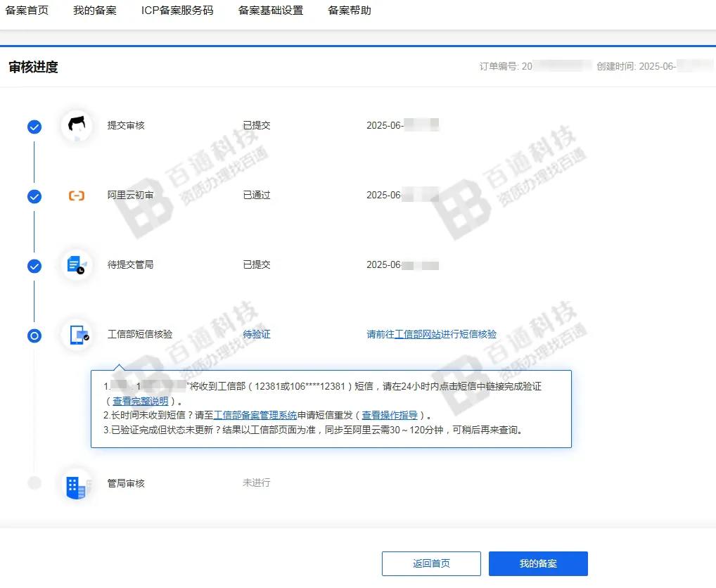Click grey pending dot beside 管局审核
The height and width of the screenshot is (588, 716).
tap(34, 482)
